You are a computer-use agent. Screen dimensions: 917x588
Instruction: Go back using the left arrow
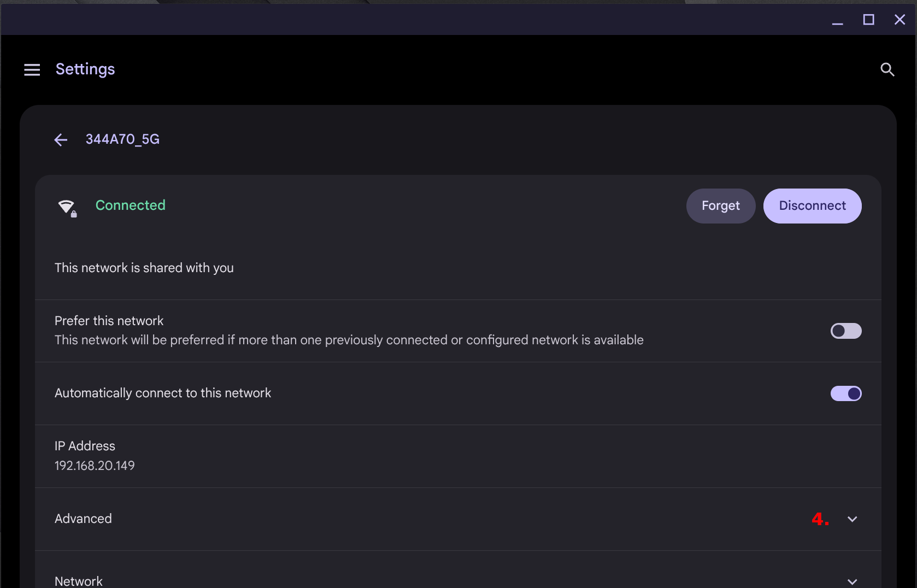[61, 140]
